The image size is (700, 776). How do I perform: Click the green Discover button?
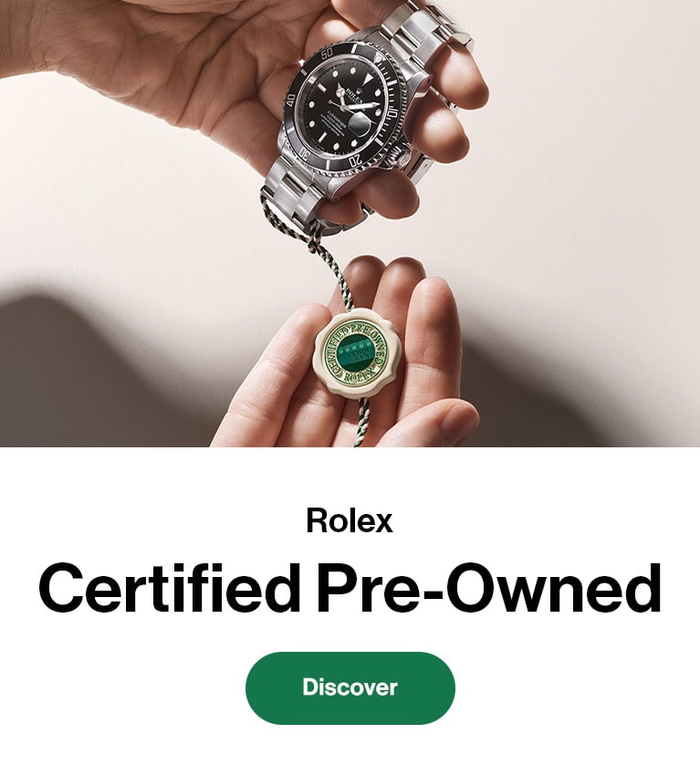pyautogui.click(x=350, y=687)
